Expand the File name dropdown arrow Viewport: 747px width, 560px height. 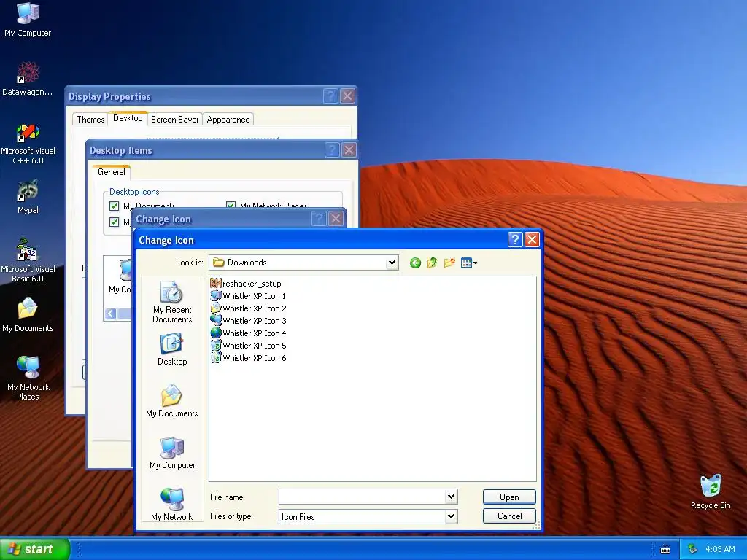click(x=451, y=497)
